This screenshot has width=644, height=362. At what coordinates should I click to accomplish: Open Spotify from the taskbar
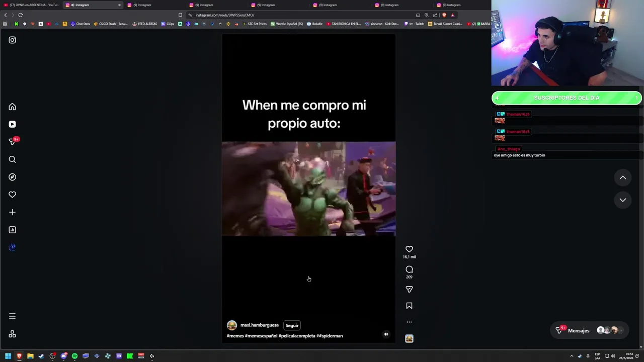pos(74,356)
